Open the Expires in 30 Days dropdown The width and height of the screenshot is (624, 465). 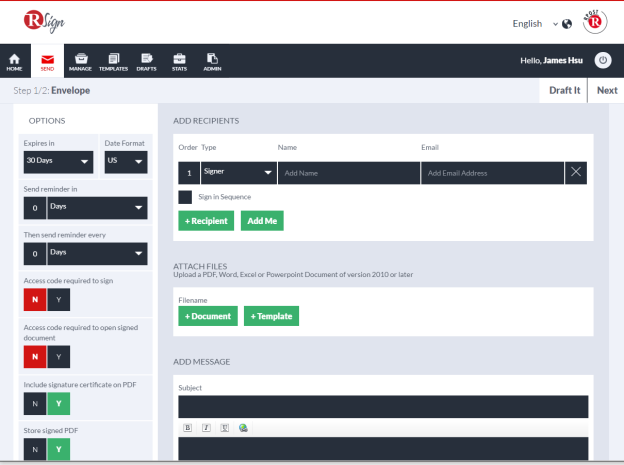coord(58,162)
